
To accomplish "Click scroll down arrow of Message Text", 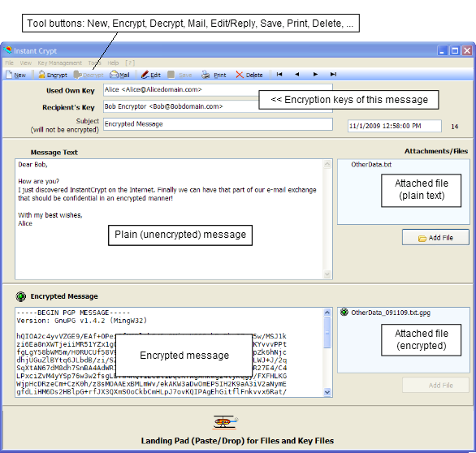I will coord(327,274).
